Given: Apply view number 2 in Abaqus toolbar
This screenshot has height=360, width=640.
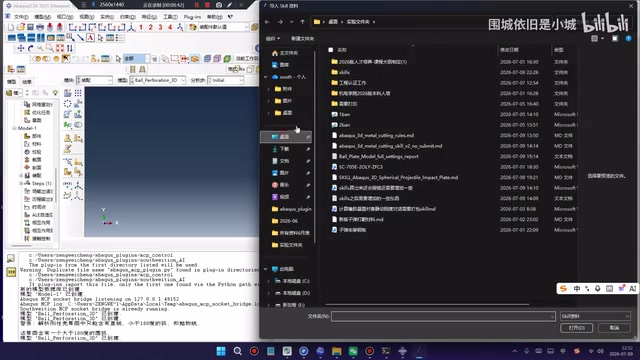Looking at the screenshot, I should pos(151,27).
